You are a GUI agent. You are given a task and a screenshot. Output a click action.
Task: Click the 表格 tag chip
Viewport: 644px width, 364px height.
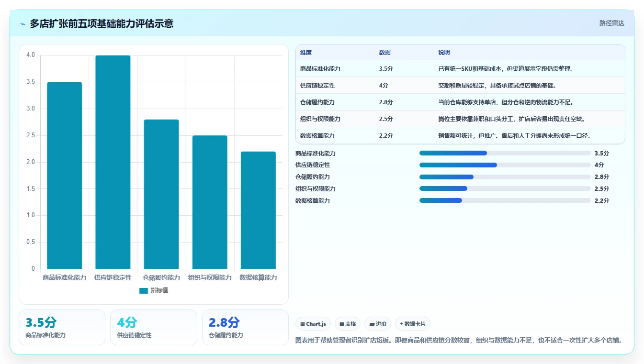click(348, 324)
